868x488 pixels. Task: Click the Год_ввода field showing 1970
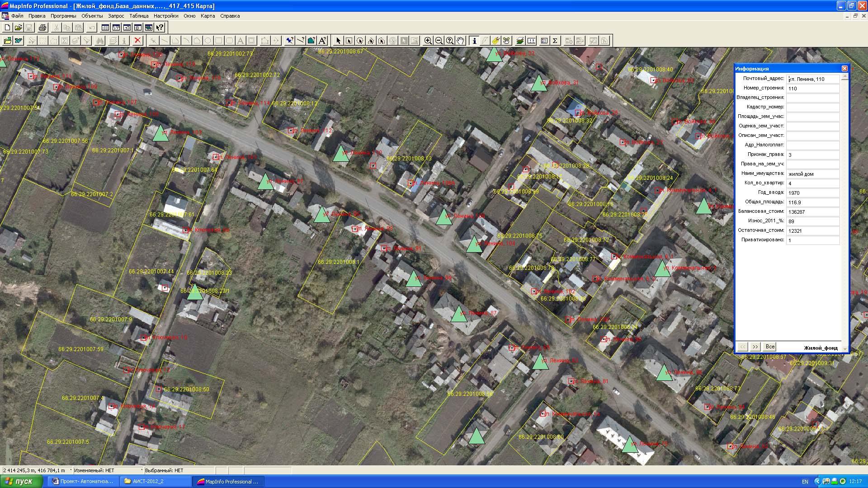813,193
